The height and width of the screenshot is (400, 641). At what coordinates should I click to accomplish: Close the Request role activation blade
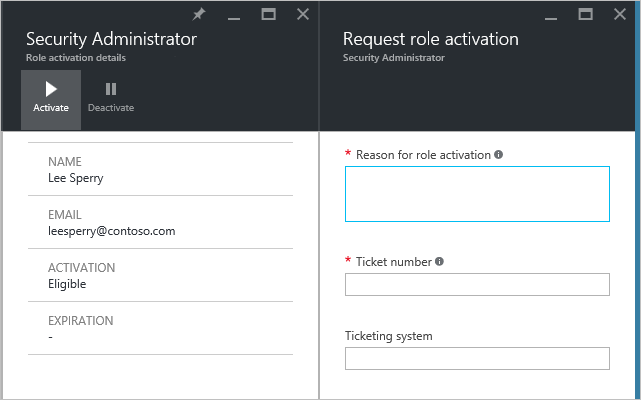[621, 14]
